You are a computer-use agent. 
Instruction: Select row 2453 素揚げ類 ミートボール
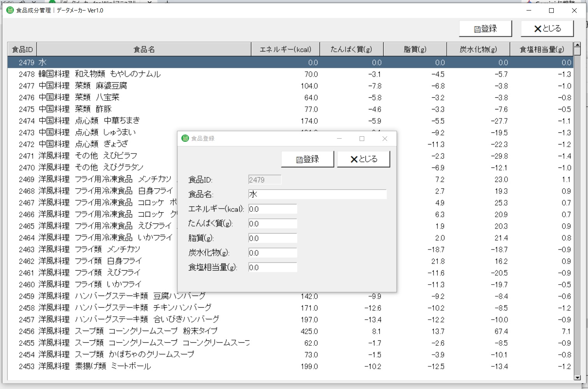290,366
